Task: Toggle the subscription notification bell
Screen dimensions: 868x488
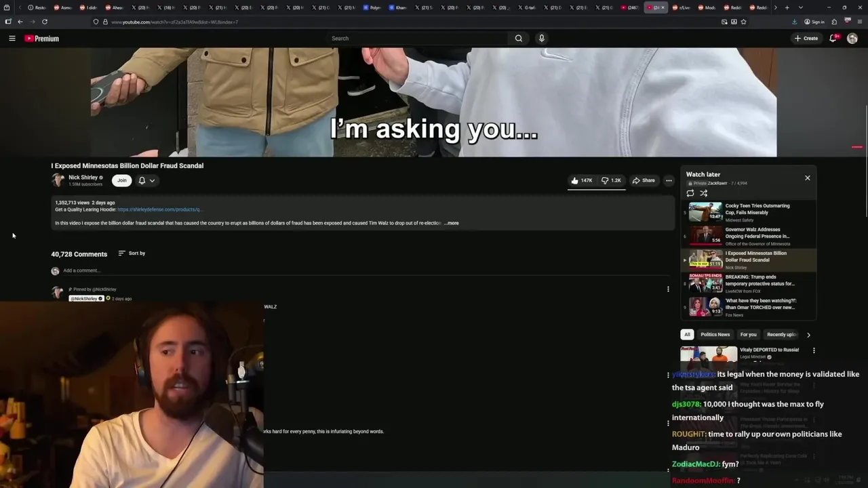Action: 142,180
